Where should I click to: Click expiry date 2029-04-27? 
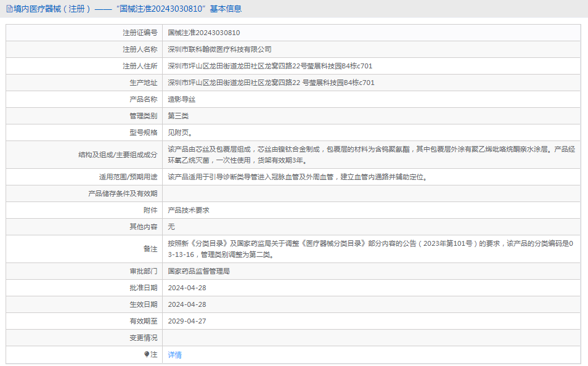(187, 322)
